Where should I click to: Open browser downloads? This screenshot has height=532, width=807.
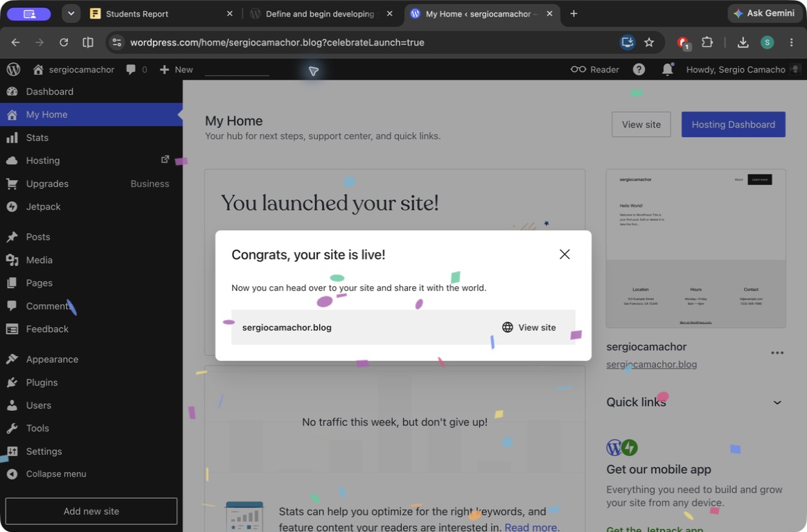click(x=743, y=42)
